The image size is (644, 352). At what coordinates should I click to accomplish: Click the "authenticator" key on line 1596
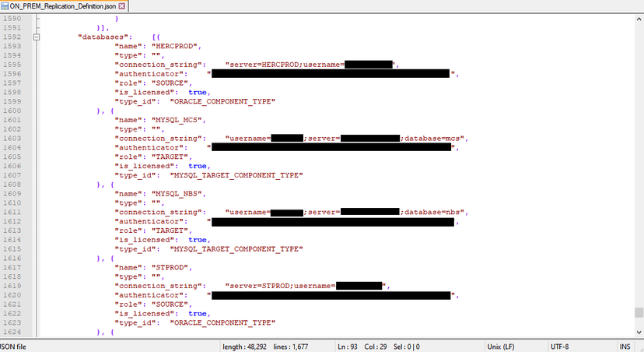tap(149, 74)
